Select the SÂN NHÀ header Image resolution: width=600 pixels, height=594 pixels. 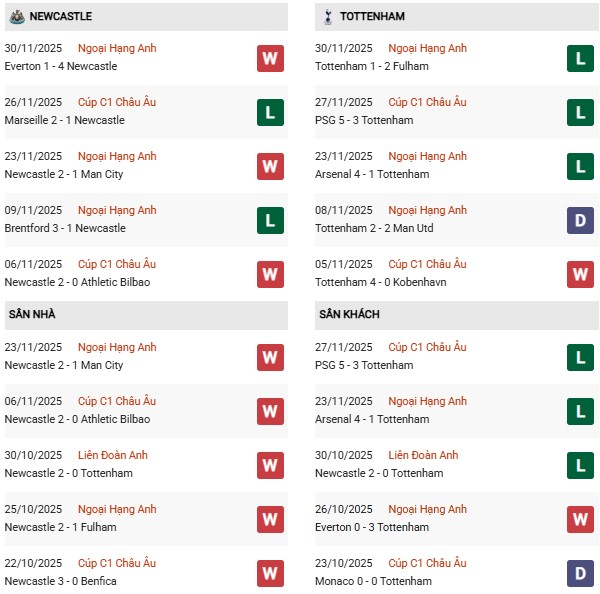(32, 314)
